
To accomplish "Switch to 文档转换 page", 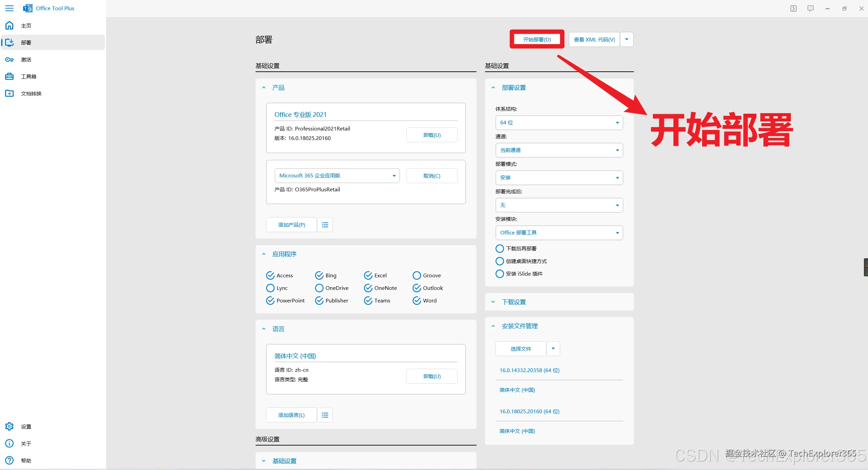I will [31, 93].
